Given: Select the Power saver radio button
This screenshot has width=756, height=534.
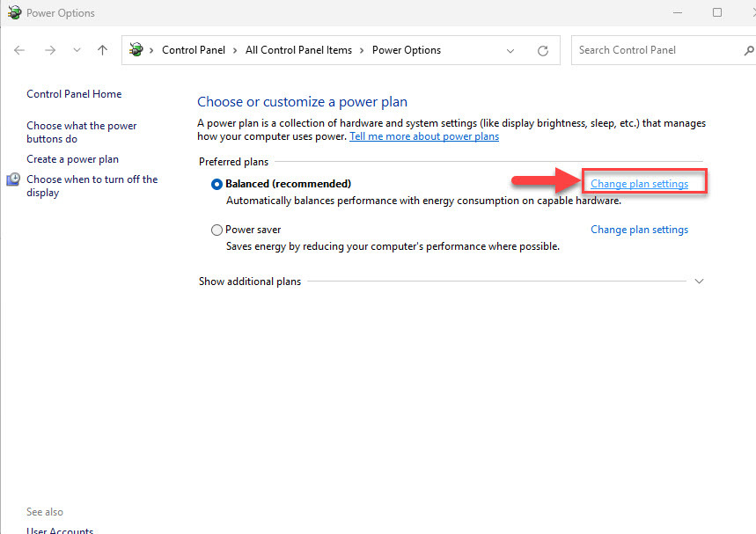Looking at the screenshot, I should (x=217, y=230).
